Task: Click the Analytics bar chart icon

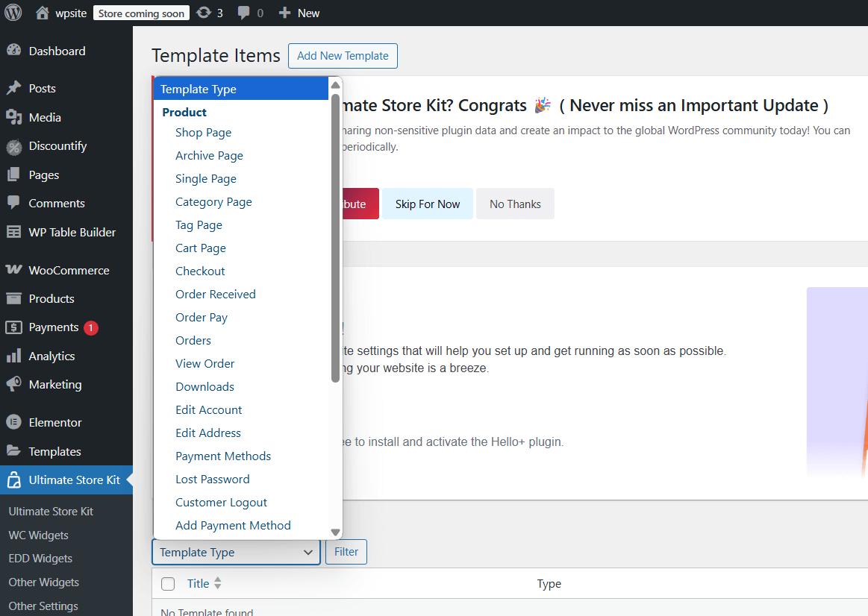Action: click(x=14, y=356)
